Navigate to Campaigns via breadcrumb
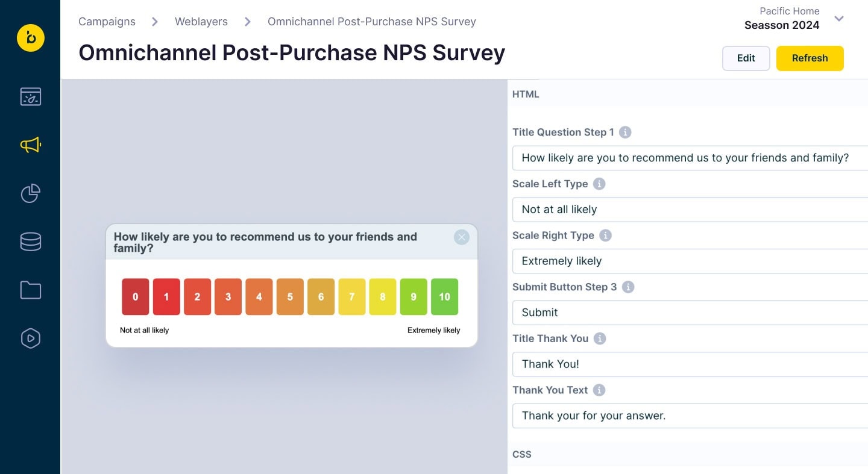 click(x=107, y=22)
